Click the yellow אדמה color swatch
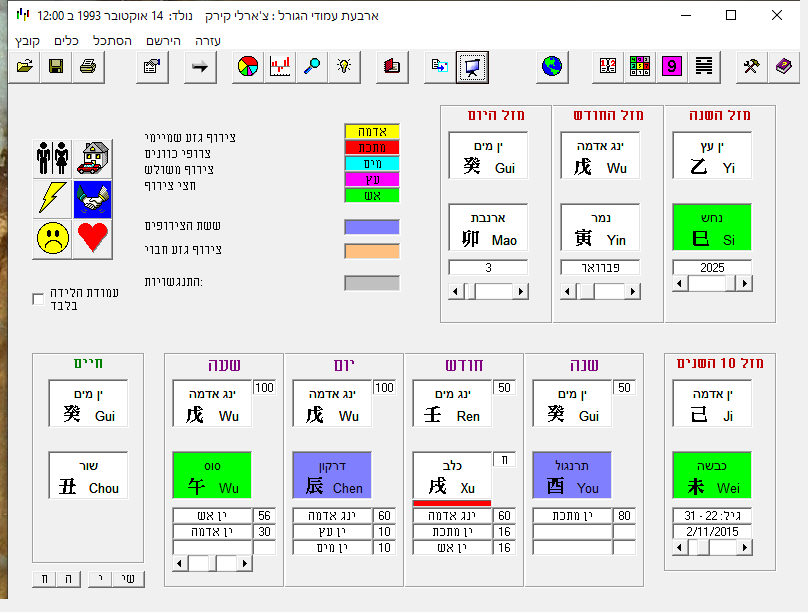 [x=372, y=131]
